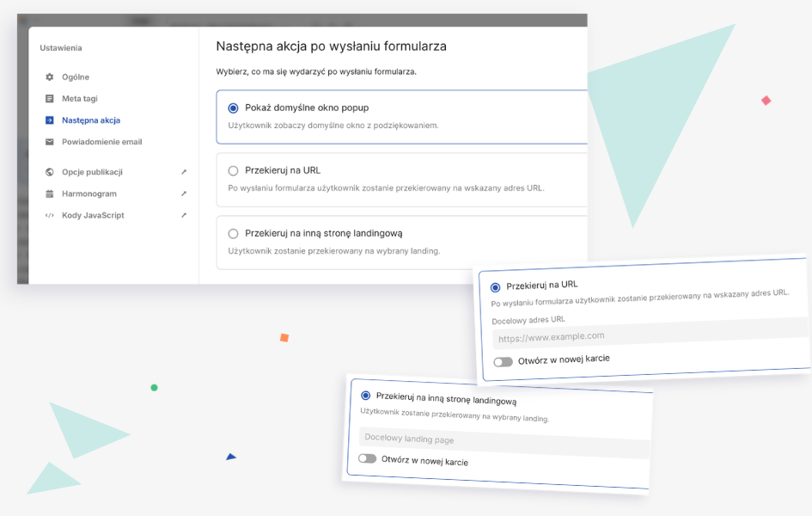This screenshot has height=516, width=812.
Task: Click the Ogólne gear icon
Action: pos(50,77)
